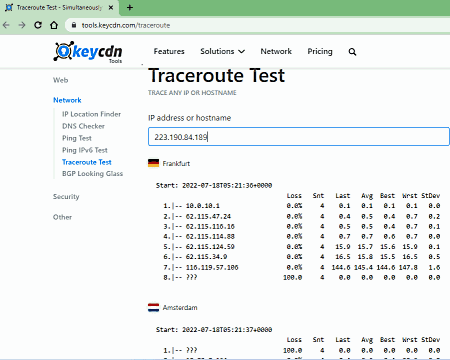This screenshot has height=360, width=450.
Task: Click the browser forward arrow
Action: (x=22, y=25)
